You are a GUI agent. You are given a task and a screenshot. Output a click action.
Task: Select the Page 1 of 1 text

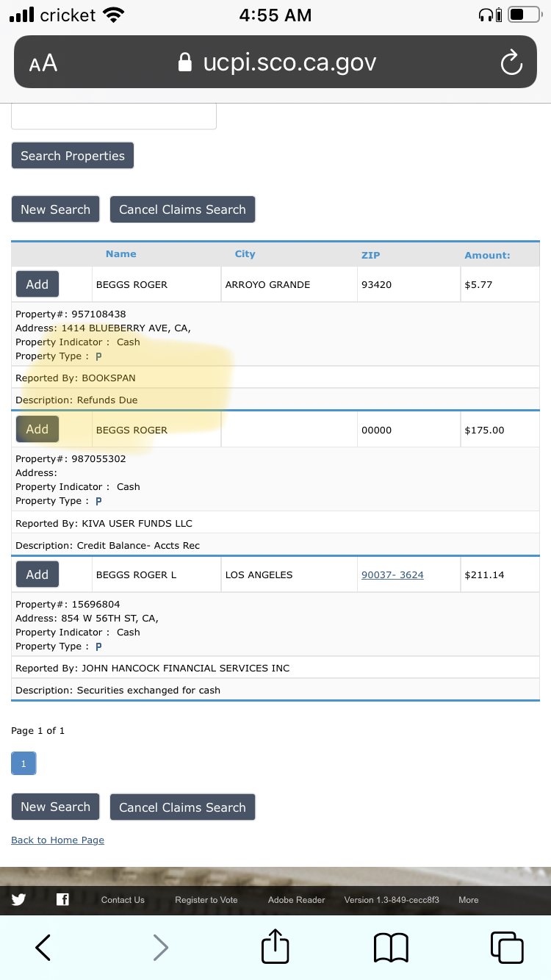click(38, 730)
